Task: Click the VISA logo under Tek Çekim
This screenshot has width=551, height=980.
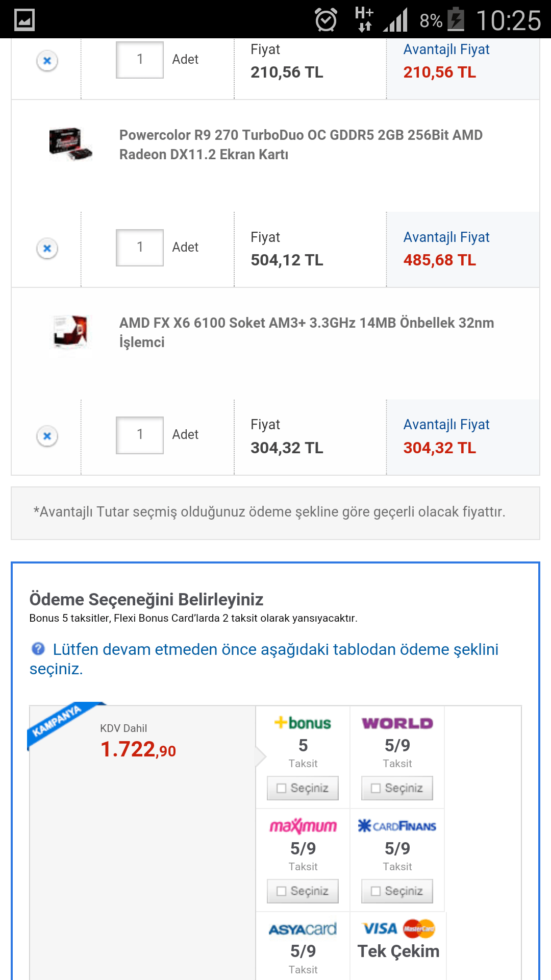Action: (380, 928)
